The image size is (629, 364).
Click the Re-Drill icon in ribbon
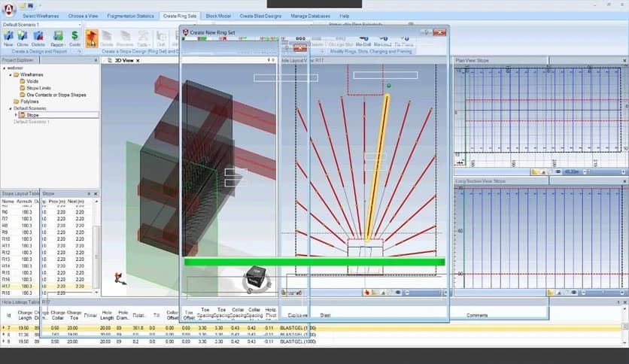[363, 39]
